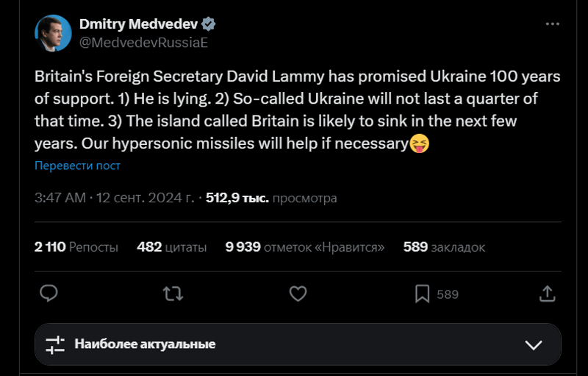Click the 589 закладок count
This screenshot has width=588, height=376.
(x=444, y=247)
